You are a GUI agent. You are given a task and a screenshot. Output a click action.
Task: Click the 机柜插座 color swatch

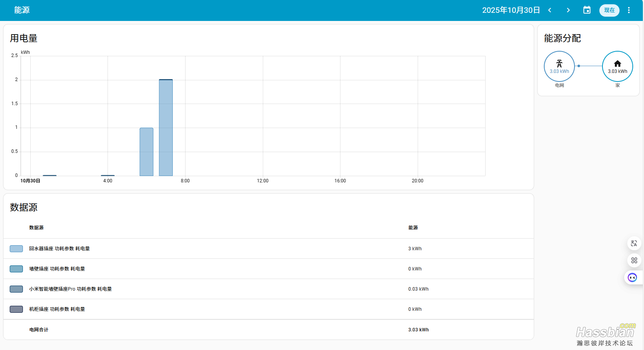coord(16,309)
